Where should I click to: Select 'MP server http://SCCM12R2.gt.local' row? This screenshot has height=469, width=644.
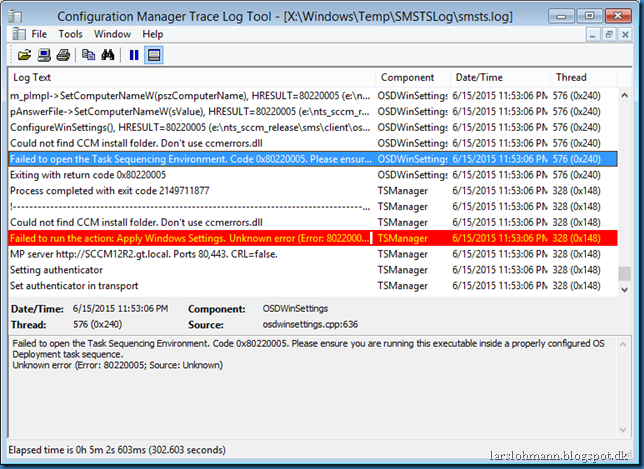tap(313, 254)
